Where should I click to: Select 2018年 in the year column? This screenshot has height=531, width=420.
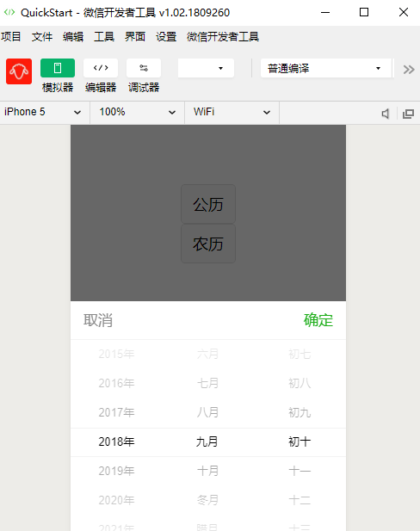pos(116,441)
